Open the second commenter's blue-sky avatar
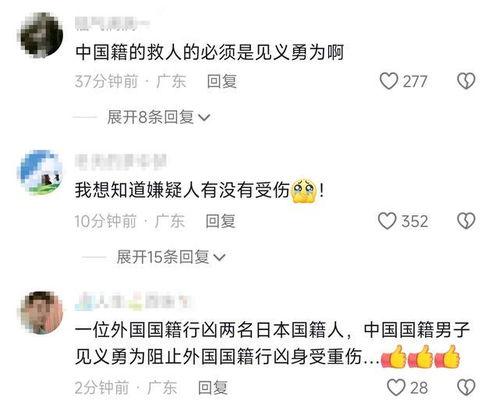 (41, 172)
